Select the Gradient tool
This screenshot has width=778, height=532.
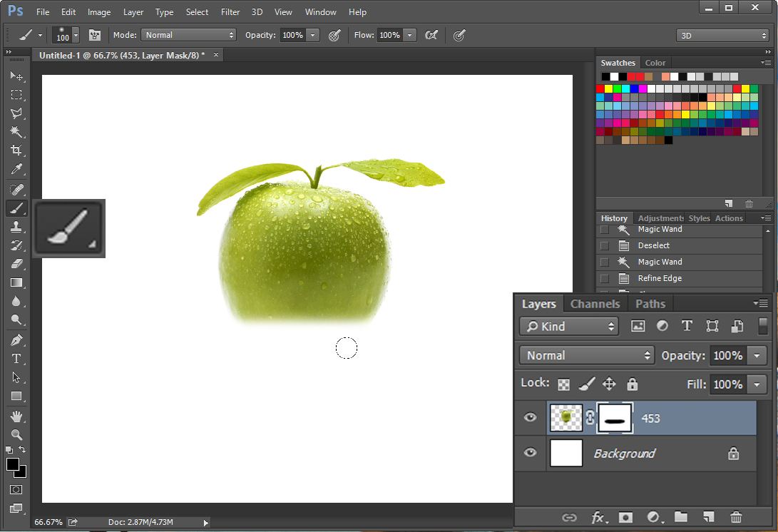pos(16,282)
